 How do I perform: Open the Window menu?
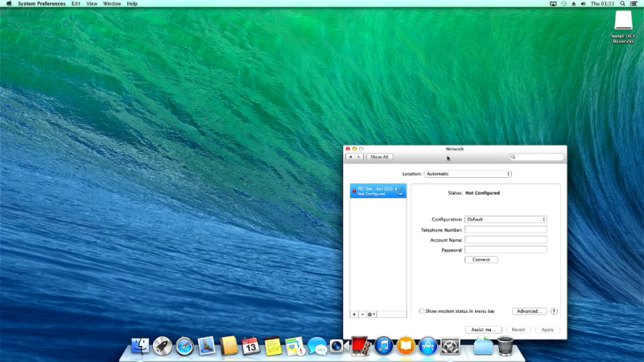click(112, 4)
